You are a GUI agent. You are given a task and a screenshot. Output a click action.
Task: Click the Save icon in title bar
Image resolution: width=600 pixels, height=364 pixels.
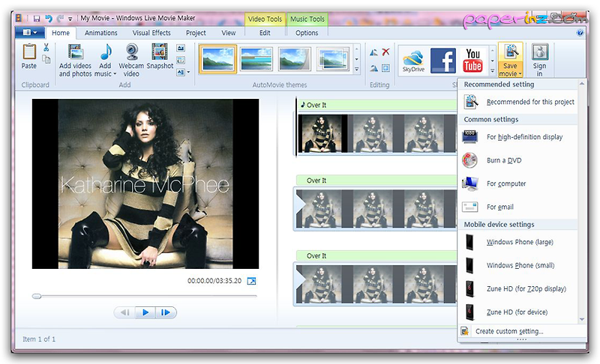tap(37, 18)
